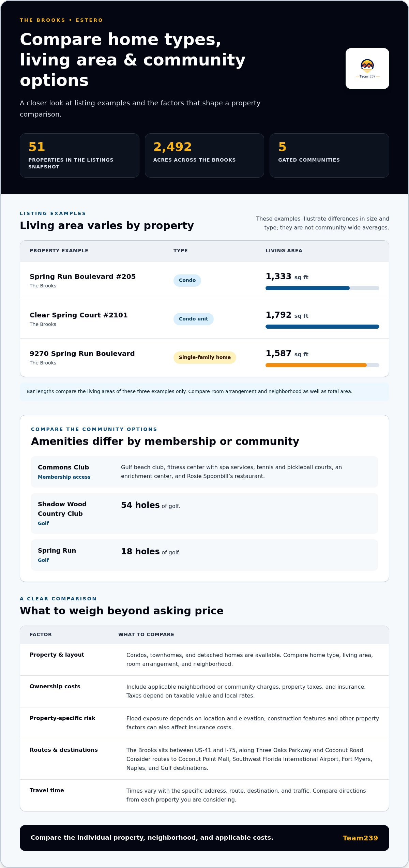Click the Property-specific risk factor row
This screenshot has width=409, height=868.
204,723
